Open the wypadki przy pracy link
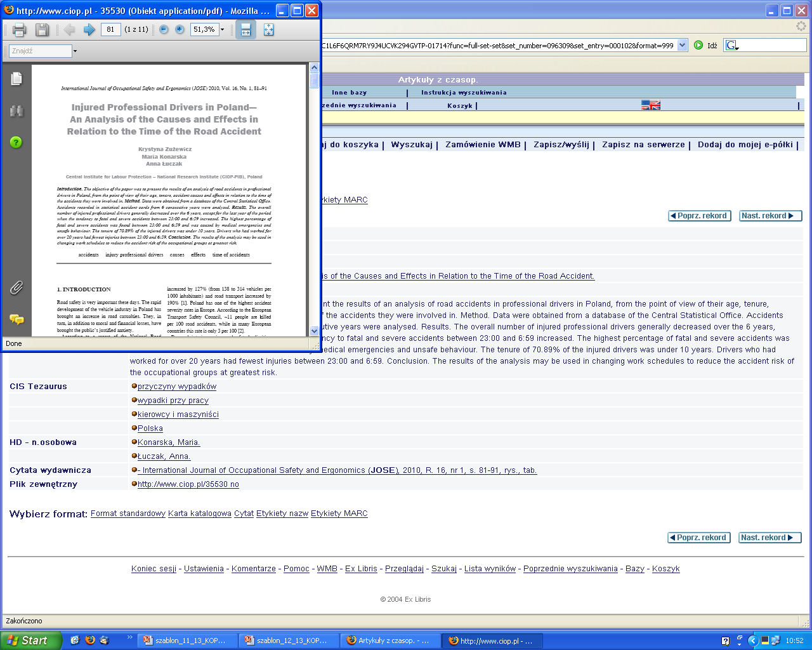Image resolution: width=812 pixels, height=650 pixels. point(173,401)
